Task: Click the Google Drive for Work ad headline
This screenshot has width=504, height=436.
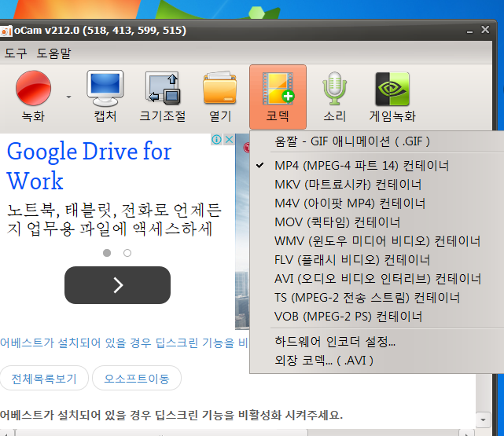Action: tap(89, 166)
